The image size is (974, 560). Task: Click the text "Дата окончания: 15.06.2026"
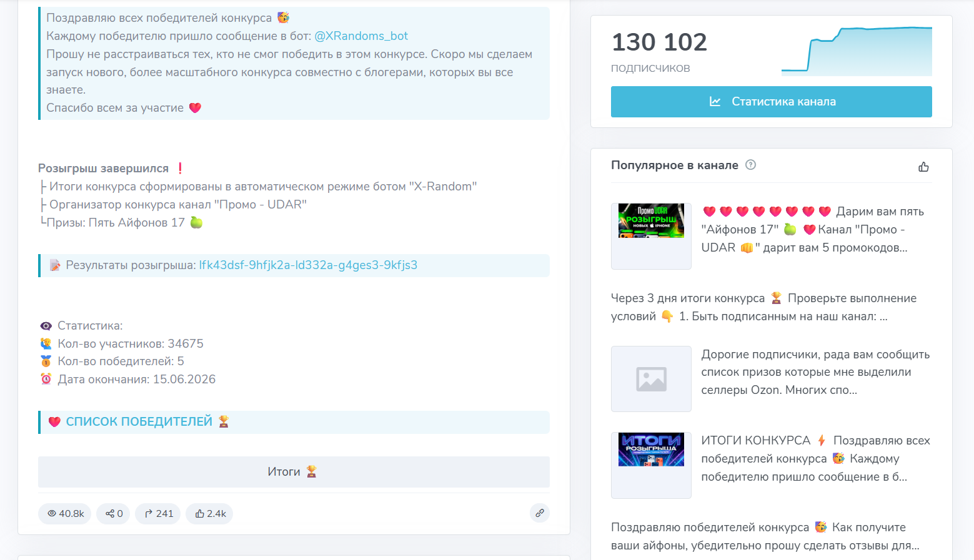click(137, 380)
